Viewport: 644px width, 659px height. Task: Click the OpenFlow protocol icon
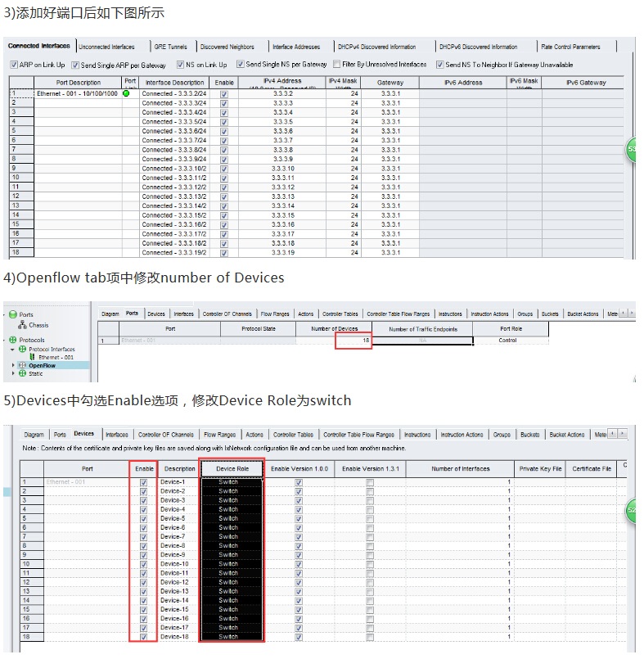pyautogui.click(x=23, y=365)
